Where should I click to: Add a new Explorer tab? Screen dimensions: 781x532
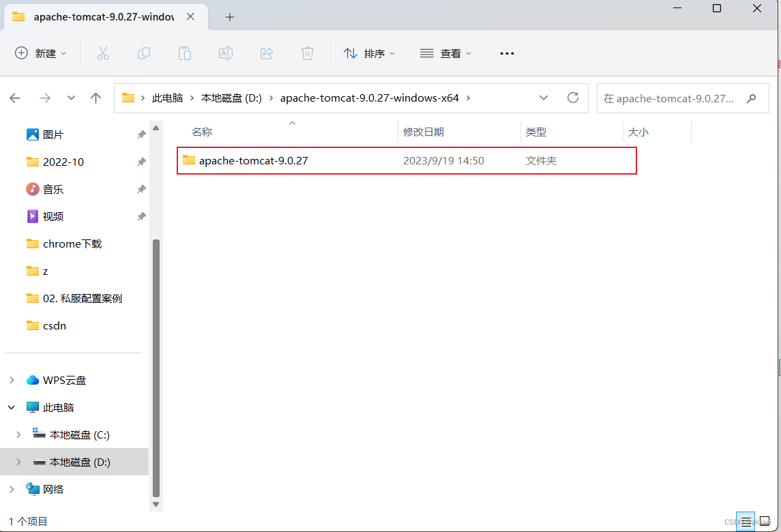pos(230,17)
